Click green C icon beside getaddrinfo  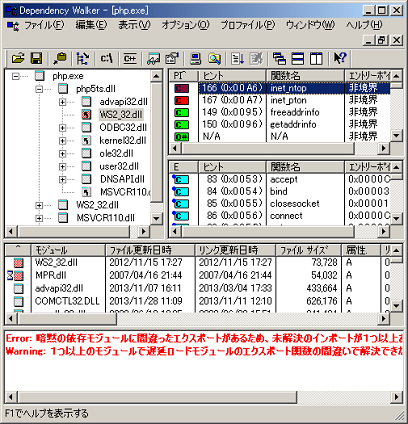pyautogui.click(x=181, y=124)
